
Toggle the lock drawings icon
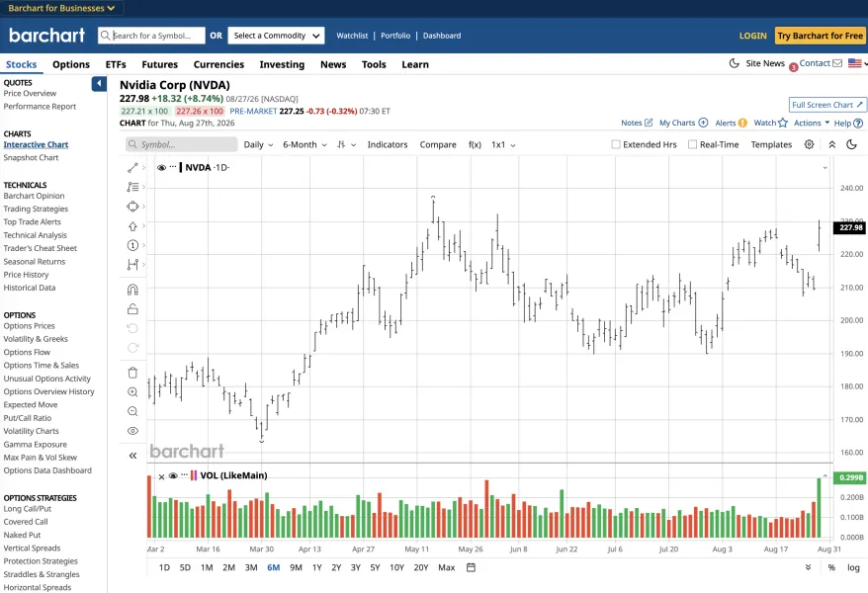pyautogui.click(x=132, y=309)
